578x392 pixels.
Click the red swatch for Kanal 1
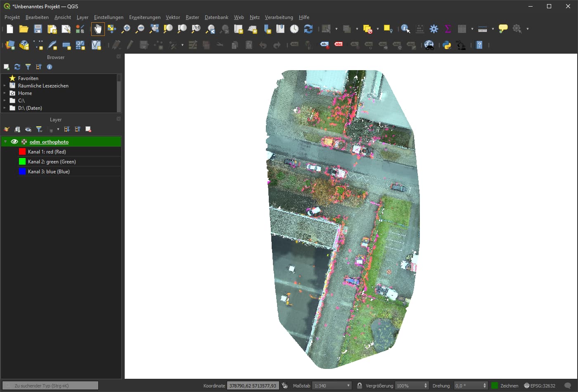(22, 151)
